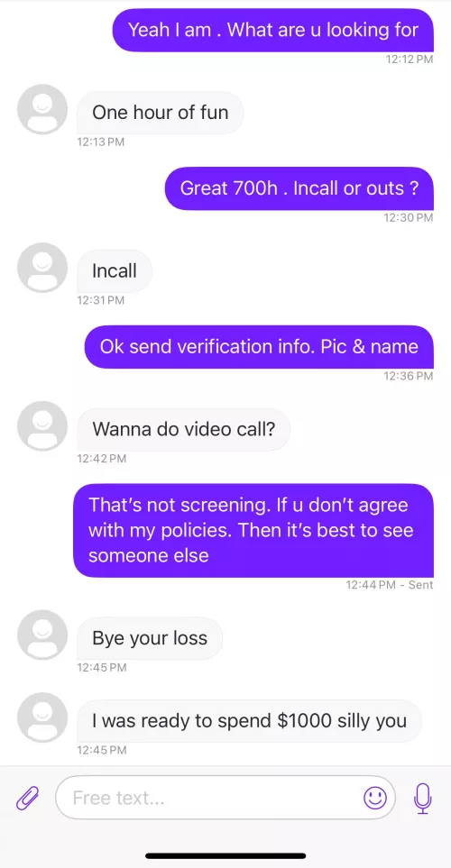Tap the 'Incall' received message bubble
This screenshot has height=868, width=451.
[115, 270]
